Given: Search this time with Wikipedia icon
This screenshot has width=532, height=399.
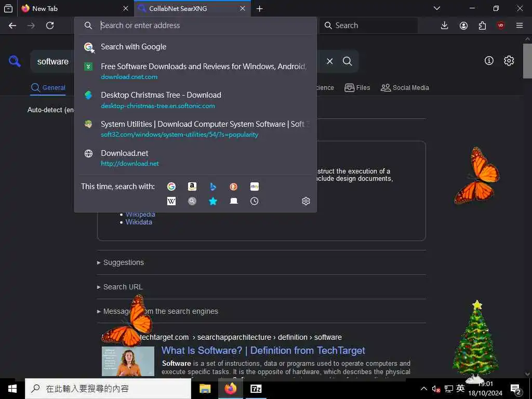Looking at the screenshot, I should click(171, 201).
